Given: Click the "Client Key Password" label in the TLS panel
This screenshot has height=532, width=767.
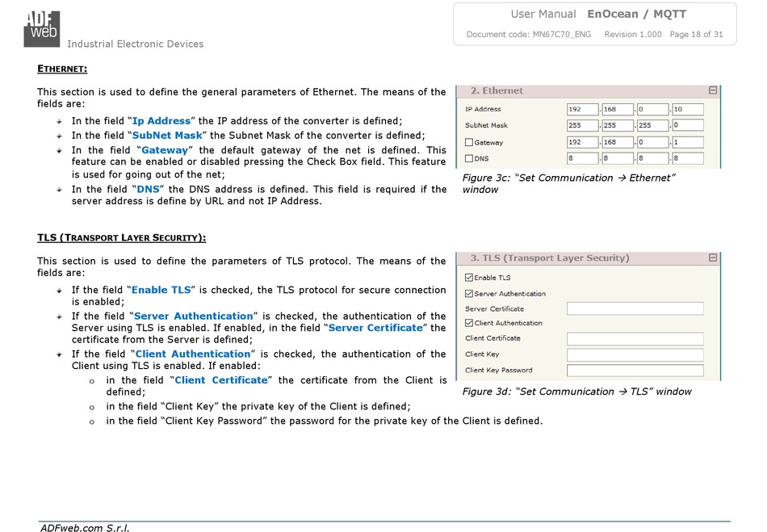Looking at the screenshot, I should click(498, 371).
